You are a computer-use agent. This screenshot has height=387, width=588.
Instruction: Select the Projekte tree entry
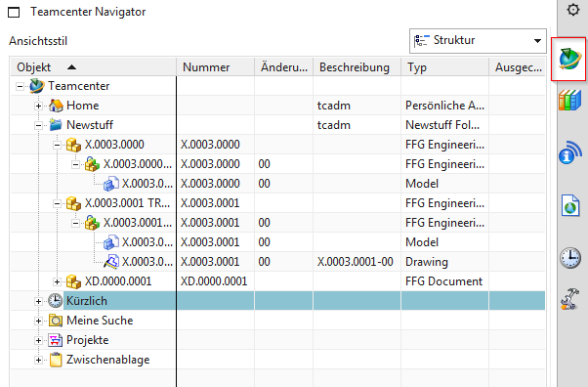(87, 340)
